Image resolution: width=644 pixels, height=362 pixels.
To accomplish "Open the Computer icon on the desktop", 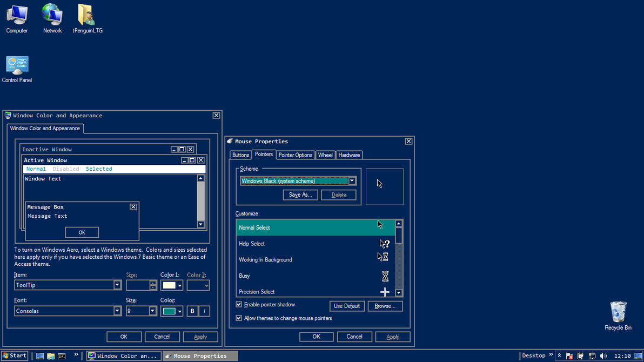I will tap(17, 15).
